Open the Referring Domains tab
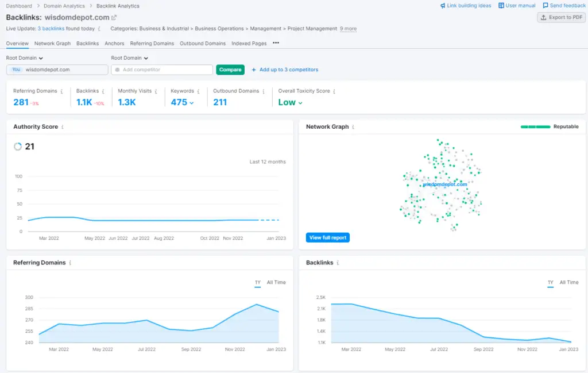The width and height of the screenshot is (588, 373). 152,44
